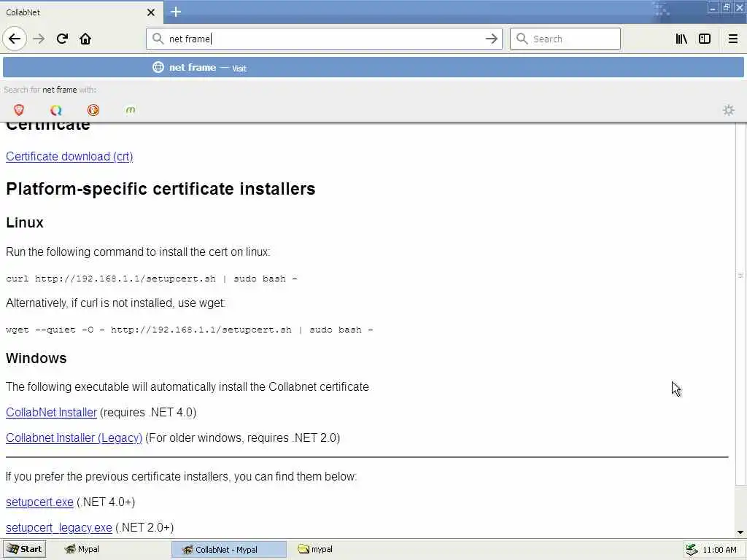Switch to CollabNet - Mypal taskbar item

pyautogui.click(x=228, y=549)
